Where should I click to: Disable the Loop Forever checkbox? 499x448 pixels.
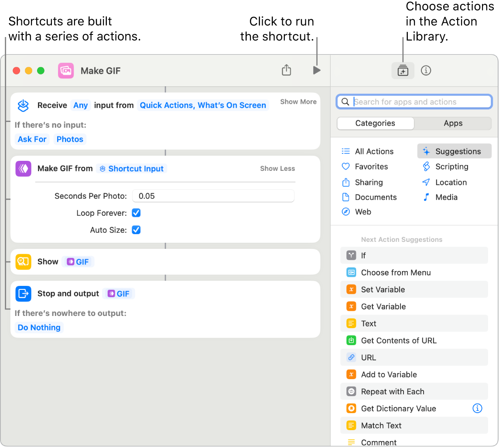tap(136, 213)
